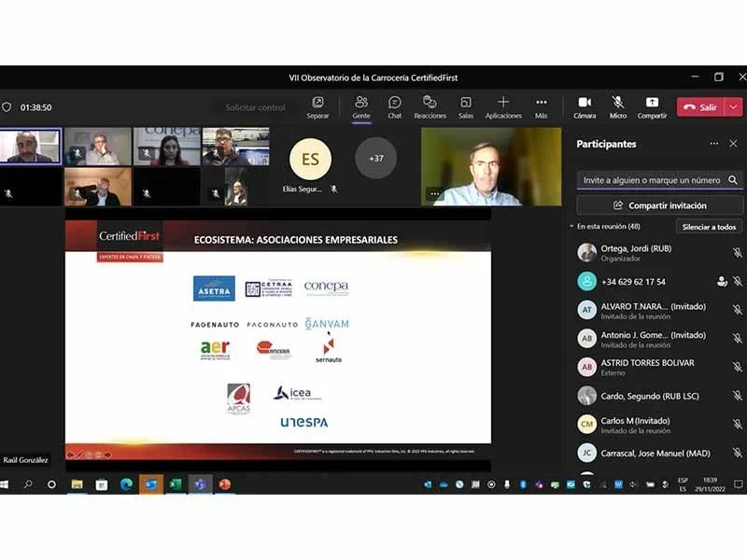
Task: Open File Explorer from taskbar
Action: 77,484
